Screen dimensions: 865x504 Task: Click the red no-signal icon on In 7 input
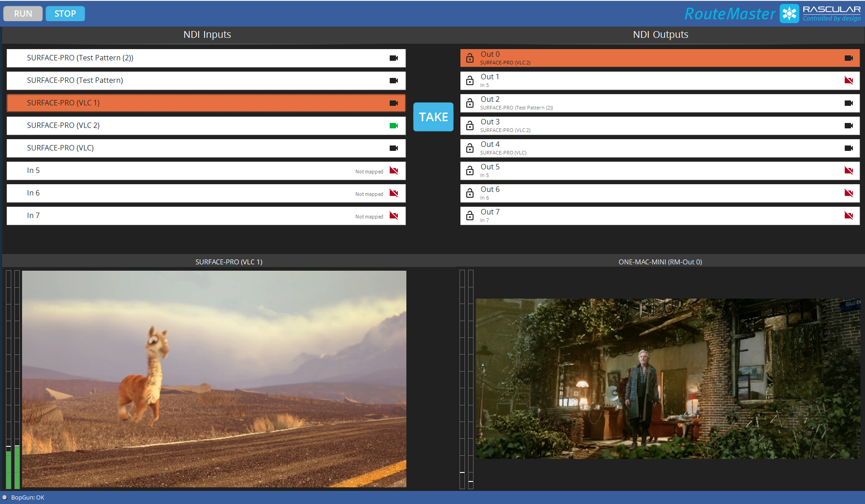point(394,216)
